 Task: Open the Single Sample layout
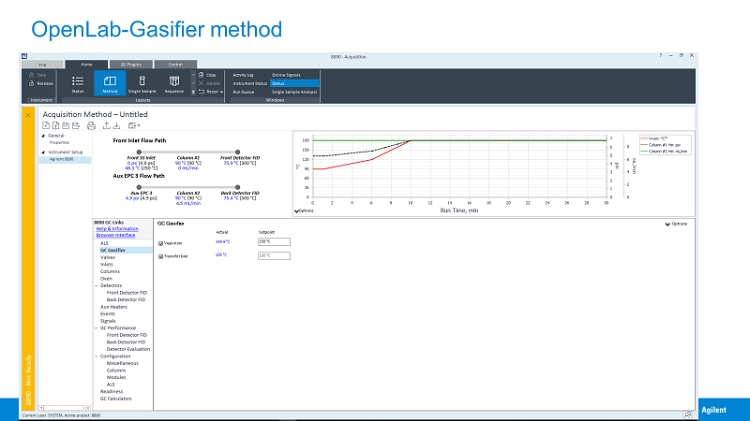point(142,84)
